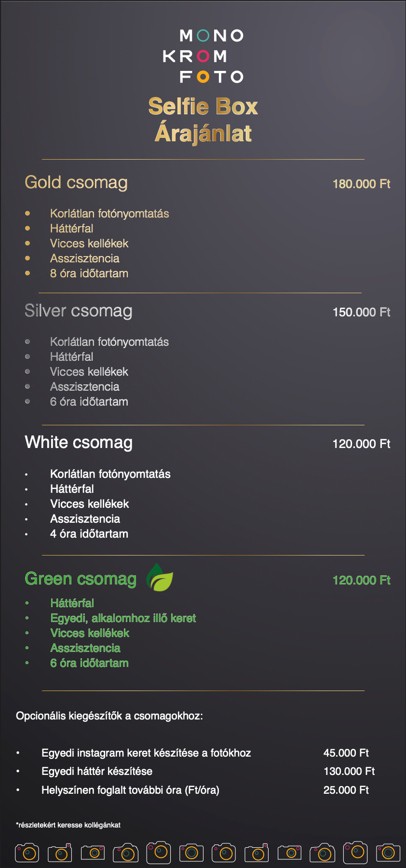
Task: Click the 180.000 Ft Gold price
Action: click(x=362, y=184)
